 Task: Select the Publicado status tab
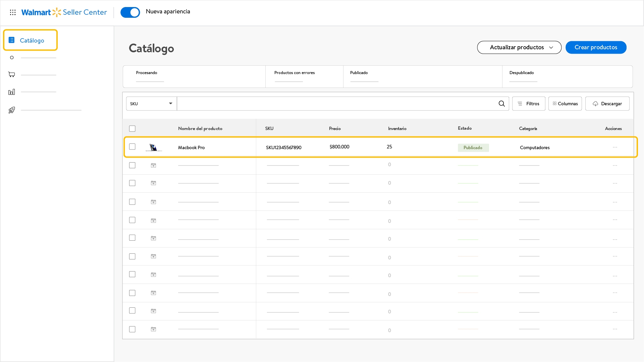[423, 77]
